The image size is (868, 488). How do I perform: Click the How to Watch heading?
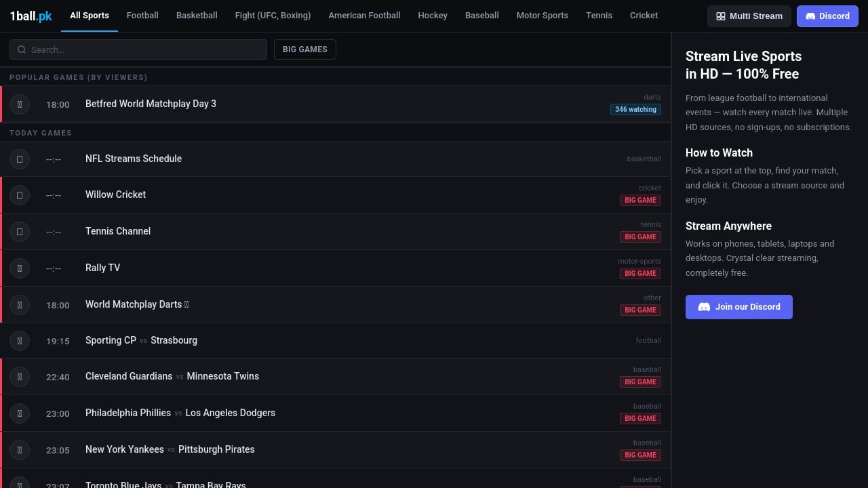(719, 153)
